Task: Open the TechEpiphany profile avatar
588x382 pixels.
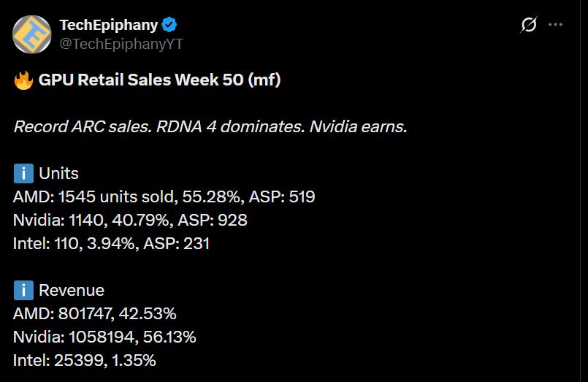Action: pos(32,34)
